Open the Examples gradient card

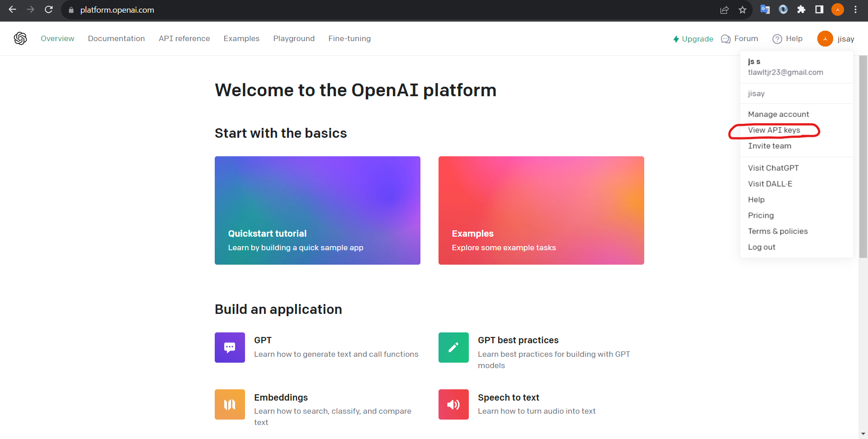coord(541,210)
